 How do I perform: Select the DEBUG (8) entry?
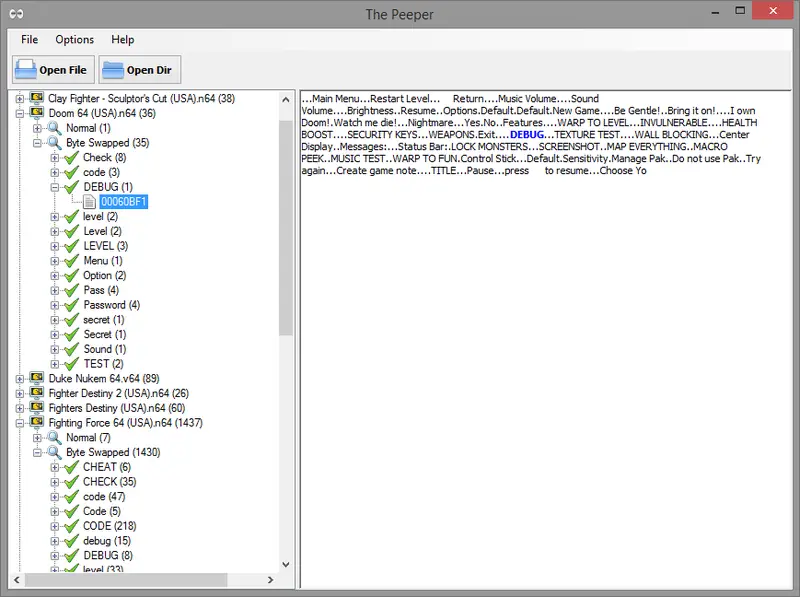pos(108,555)
